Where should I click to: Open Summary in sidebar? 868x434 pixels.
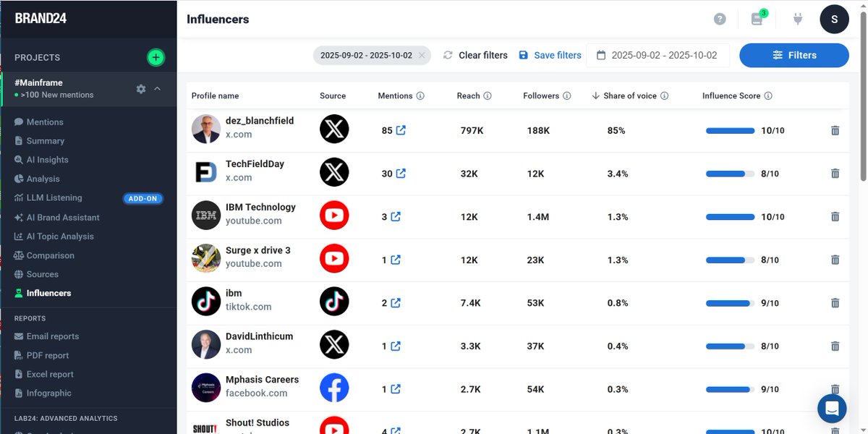tap(46, 141)
